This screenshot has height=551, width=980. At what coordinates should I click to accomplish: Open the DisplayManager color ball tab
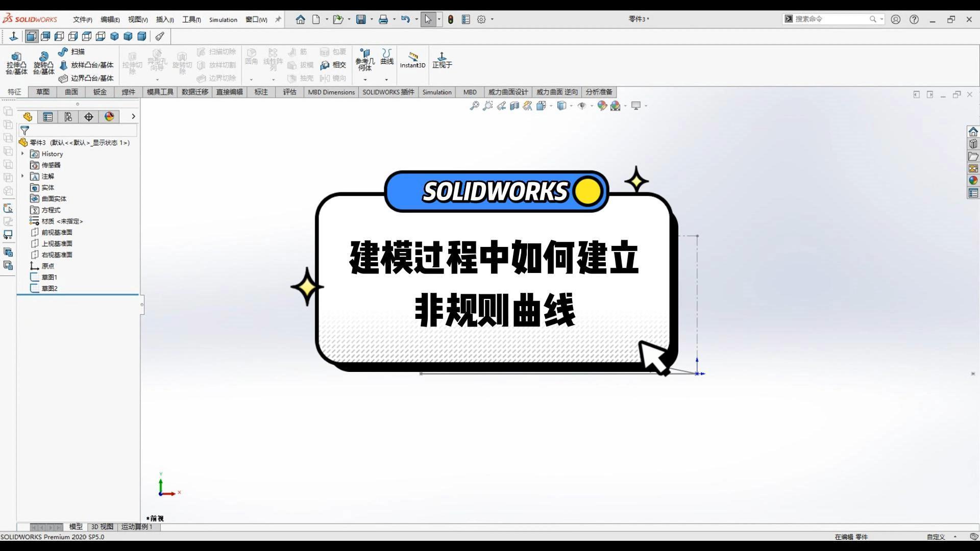tap(109, 117)
